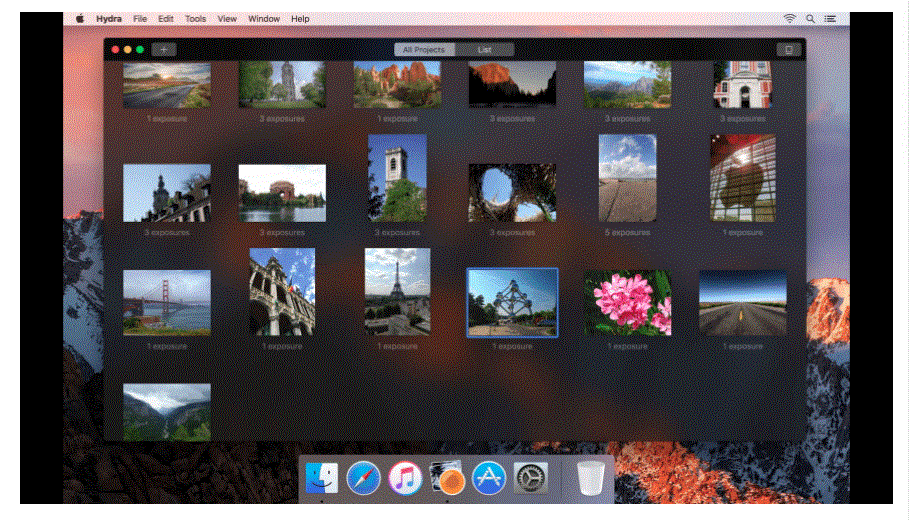This screenshot has height=520, width=909.
Task: Open the Edit menu
Action: [166, 19]
